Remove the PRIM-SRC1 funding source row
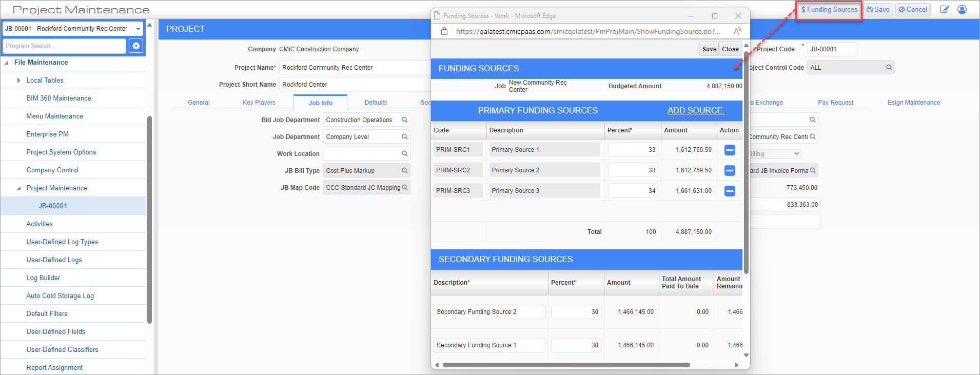Image resolution: width=980 pixels, height=375 pixels. point(730,150)
